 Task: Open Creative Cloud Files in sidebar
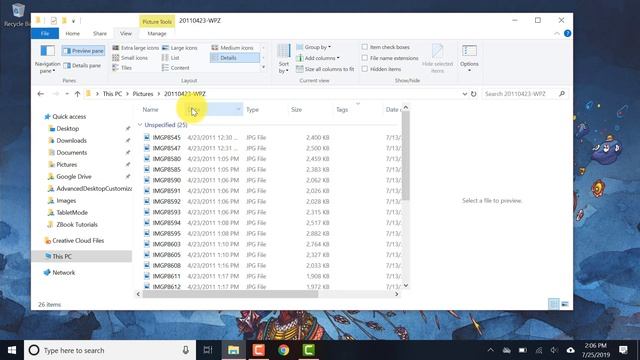click(x=78, y=240)
